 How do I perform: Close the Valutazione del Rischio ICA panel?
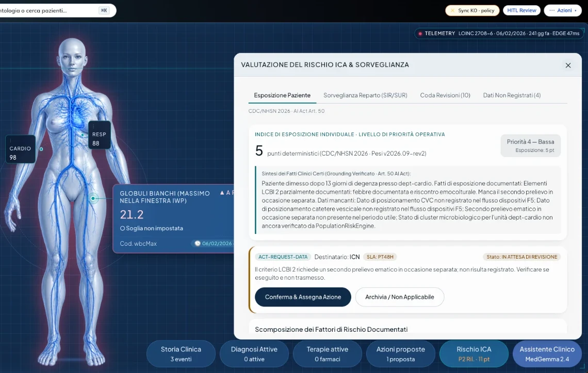tap(568, 65)
